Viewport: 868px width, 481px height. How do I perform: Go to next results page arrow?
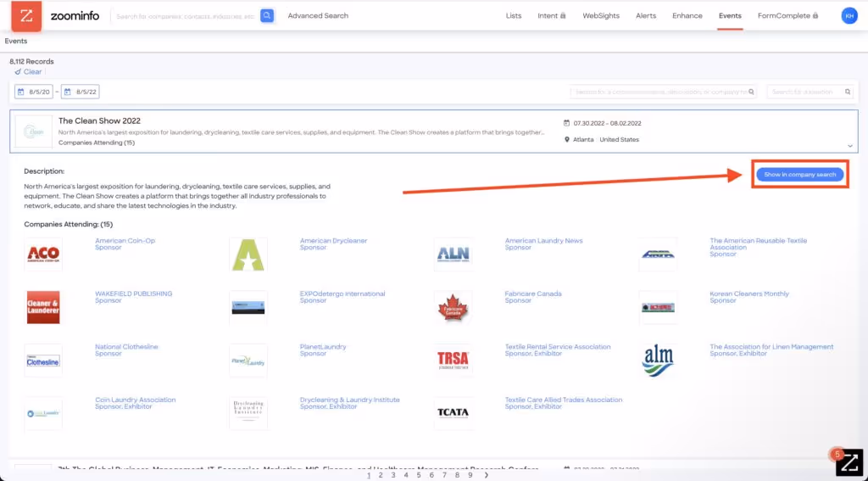point(486,475)
